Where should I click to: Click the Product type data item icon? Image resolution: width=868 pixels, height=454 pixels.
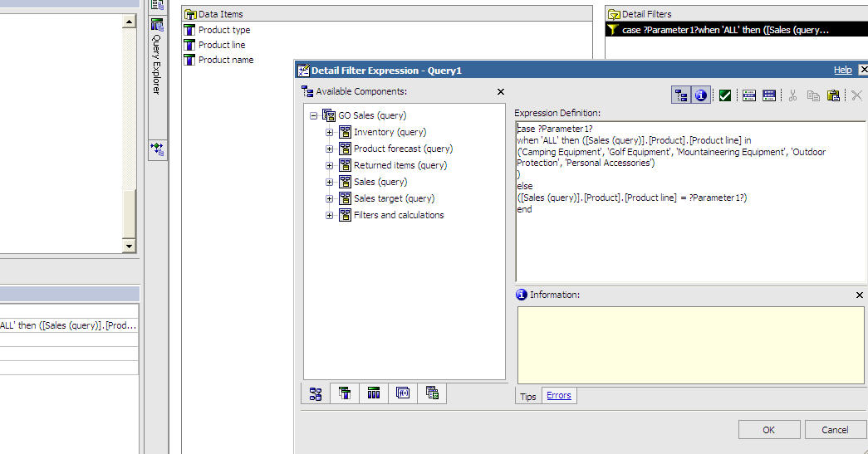coord(189,30)
